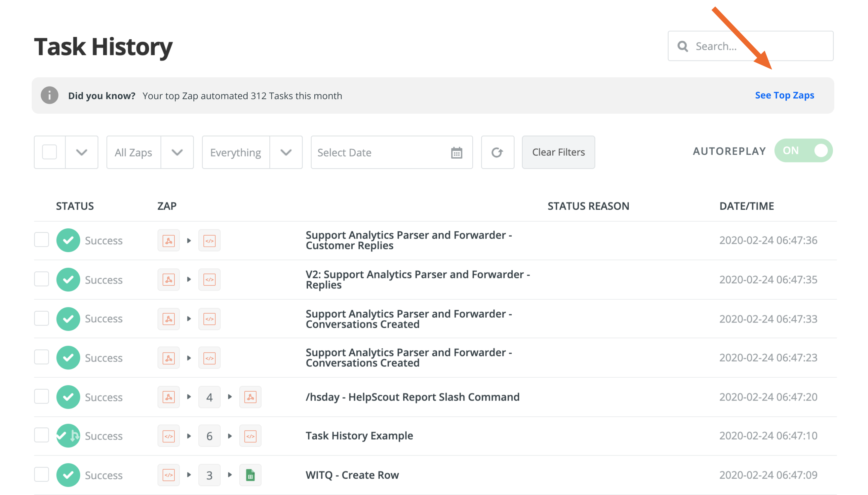Click webhook icon in V2 Support Analytics row
This screenshot has height=495, width=868.
pyautogui.click(x=168, y=280)
